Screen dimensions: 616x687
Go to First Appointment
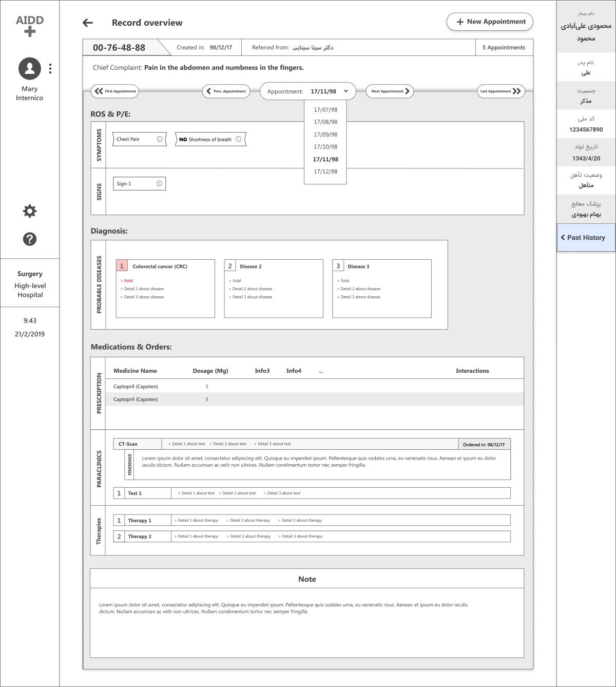(x=115, y=91)
